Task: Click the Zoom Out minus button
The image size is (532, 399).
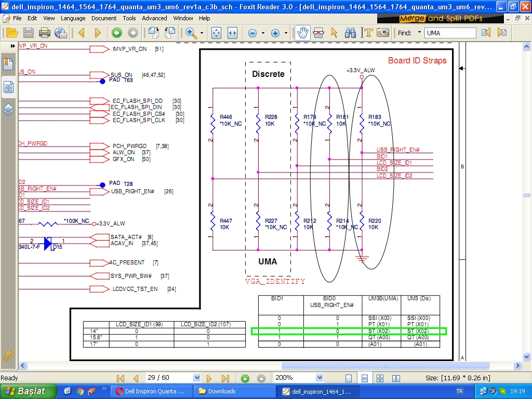Action: (252, 33)
